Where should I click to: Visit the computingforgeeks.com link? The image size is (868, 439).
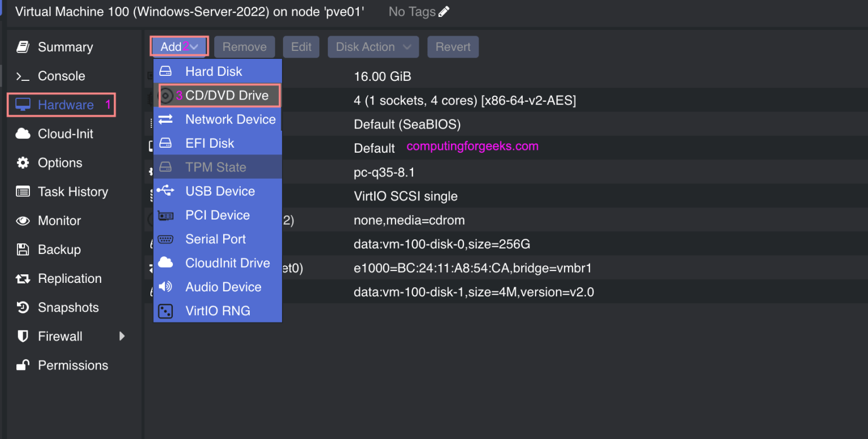point(471,146)
